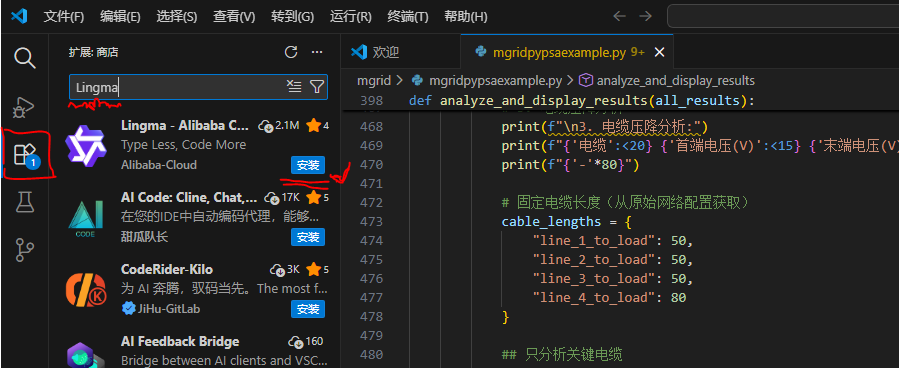This screenshot has height=368, width=899.
Task: Click 160 download count on AI Feedback Bridge
Action: coord(314,342)
